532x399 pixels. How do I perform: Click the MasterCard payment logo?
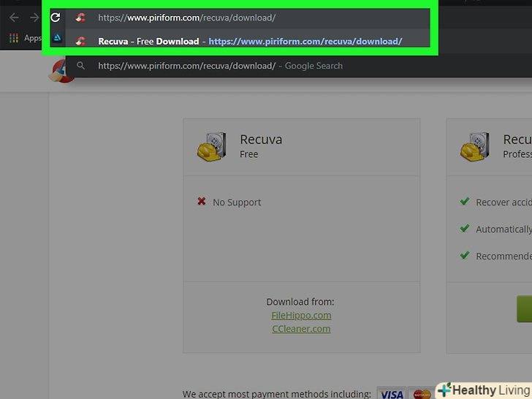tap(422, 394)
